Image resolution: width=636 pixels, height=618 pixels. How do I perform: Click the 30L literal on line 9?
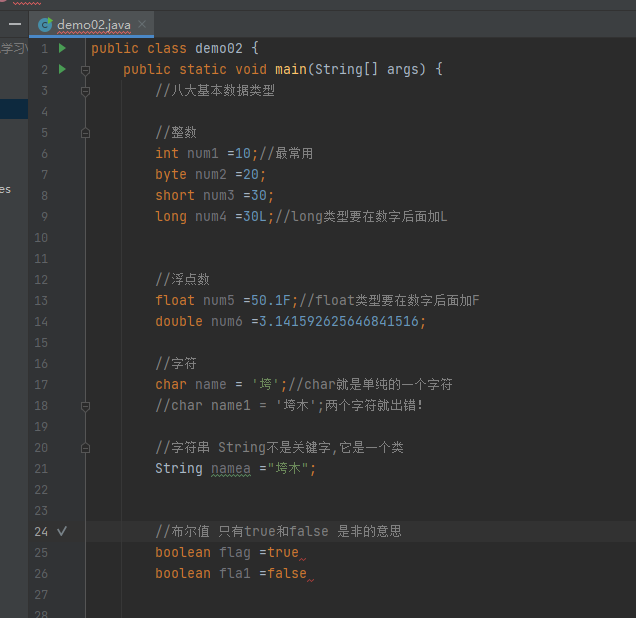coord(255,217)
